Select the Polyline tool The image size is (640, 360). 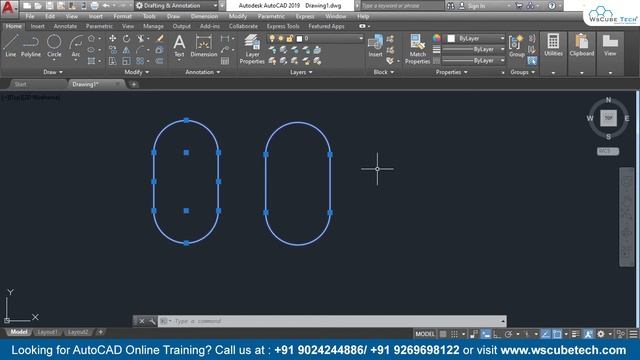(x=31, y=45)
